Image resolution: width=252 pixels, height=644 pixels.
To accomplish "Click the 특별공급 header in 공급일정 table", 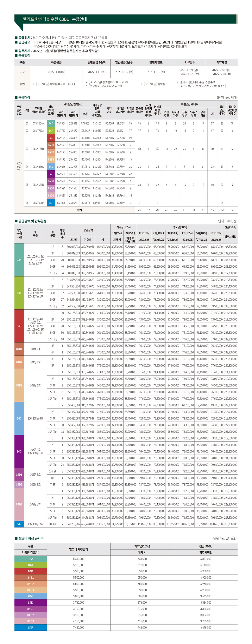I will point(56,63).
